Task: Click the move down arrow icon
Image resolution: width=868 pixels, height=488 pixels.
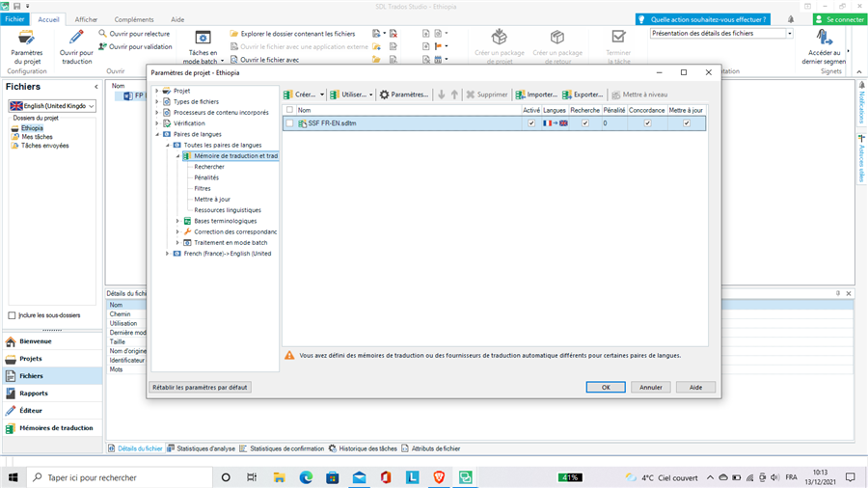Action: pyautogui.click(x=441, y=95)
